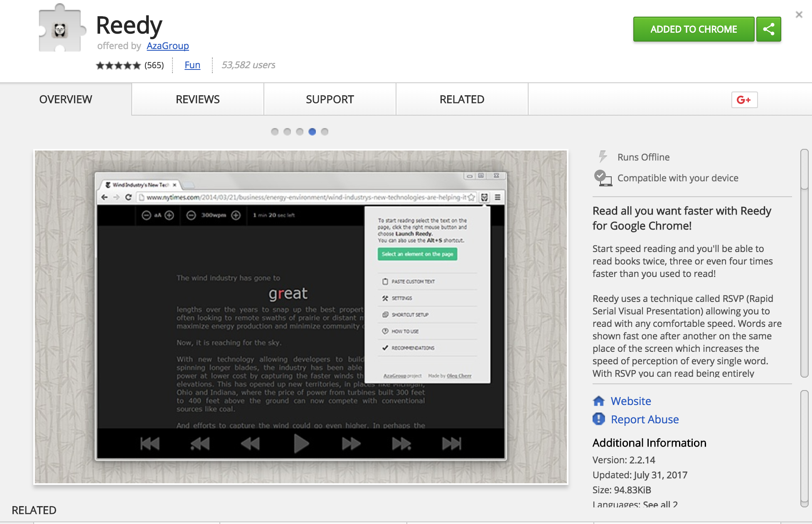Click the Size: 94.83KiB text
Image resolution: width=812 pixels, height=524 pixels.
point(622,490)
